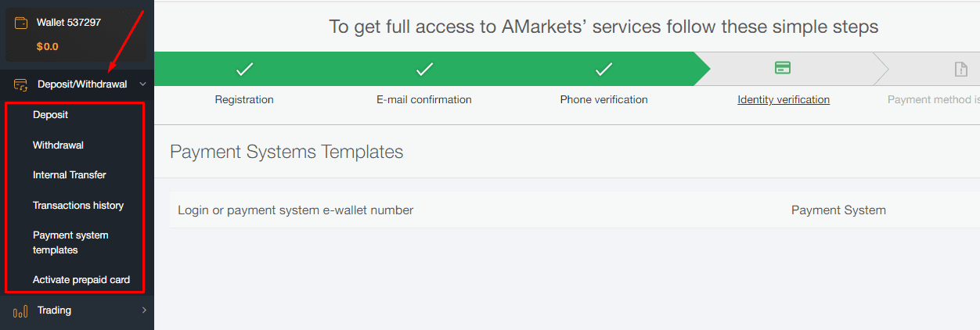
Task: Click the Deposit/Withdrawal card icon
Action: [21, 84]
